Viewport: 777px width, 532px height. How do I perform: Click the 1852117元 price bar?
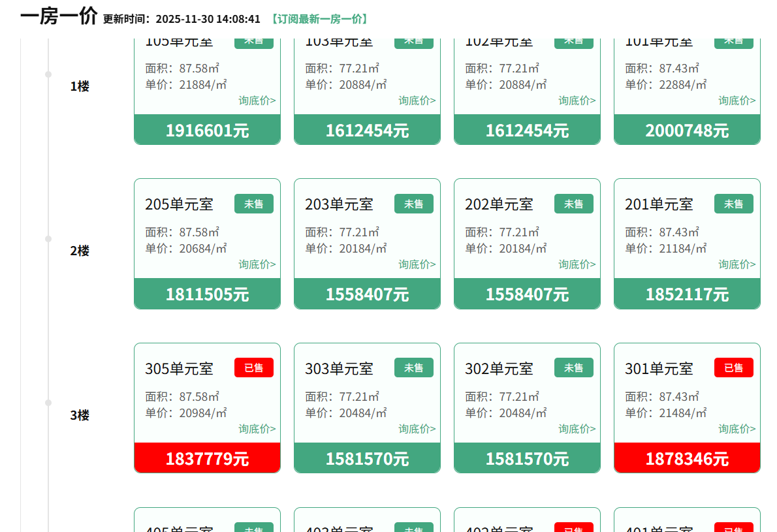tap(687, 294)
